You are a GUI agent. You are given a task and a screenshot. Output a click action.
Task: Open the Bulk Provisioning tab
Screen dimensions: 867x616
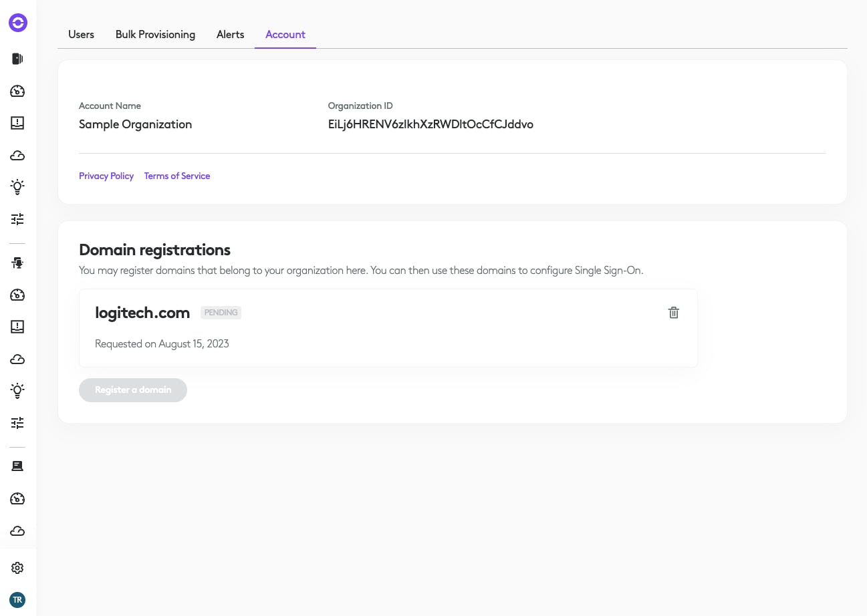pyautogui.click(x=155, y=35)
